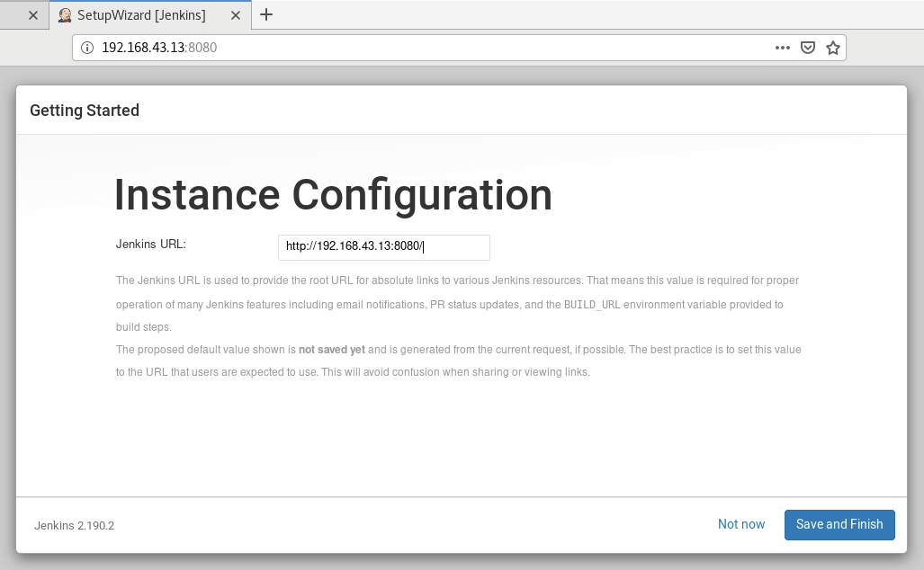Click the Jenkins URL: label

pos(151,245)
